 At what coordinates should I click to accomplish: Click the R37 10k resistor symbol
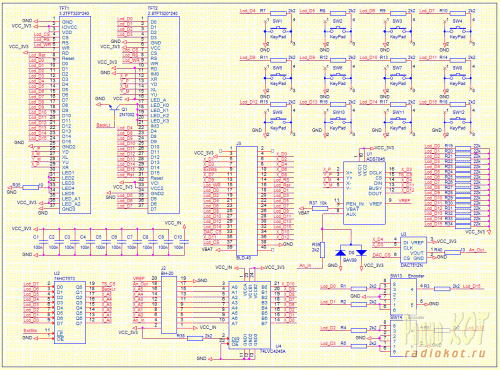[x=320, y=209]
